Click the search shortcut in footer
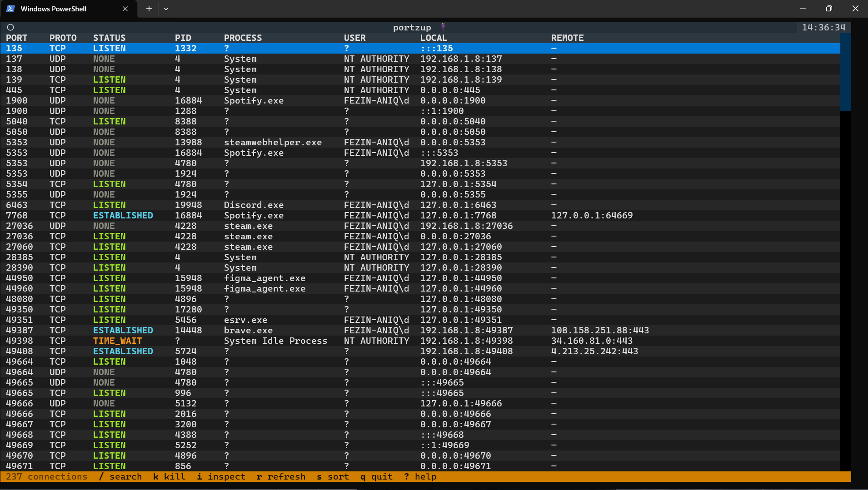This screenshot has height=490, width=868. tap(120, 477)
